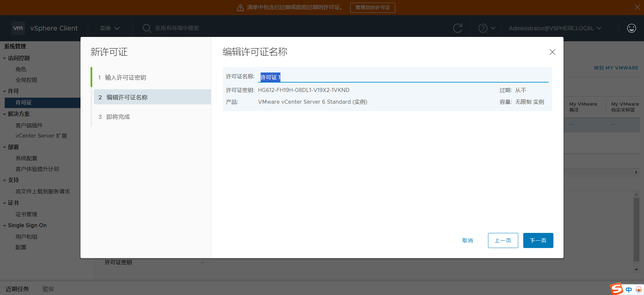Click the product VMware vCenter Server 6 Standard

point(313,102)
